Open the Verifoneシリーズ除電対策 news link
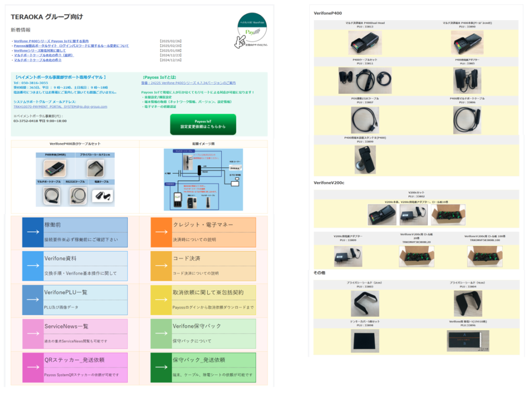Viewport: 532px width, 394px height. [39, 50]
